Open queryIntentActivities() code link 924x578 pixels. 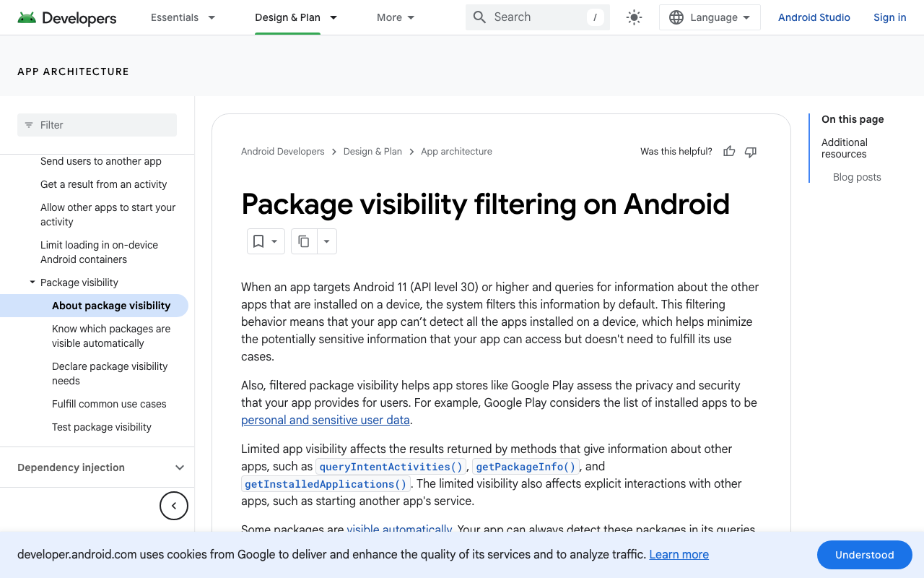click(x=391, y=467)
